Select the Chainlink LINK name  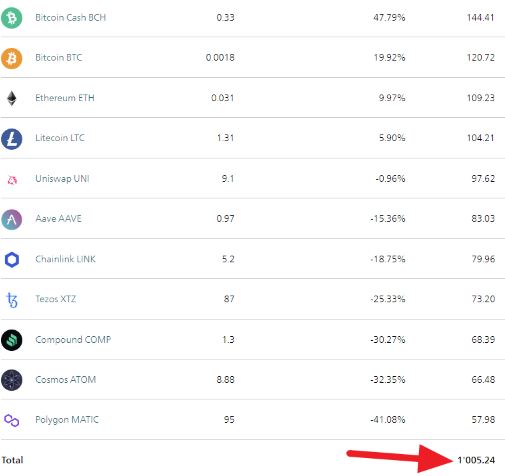65,259
